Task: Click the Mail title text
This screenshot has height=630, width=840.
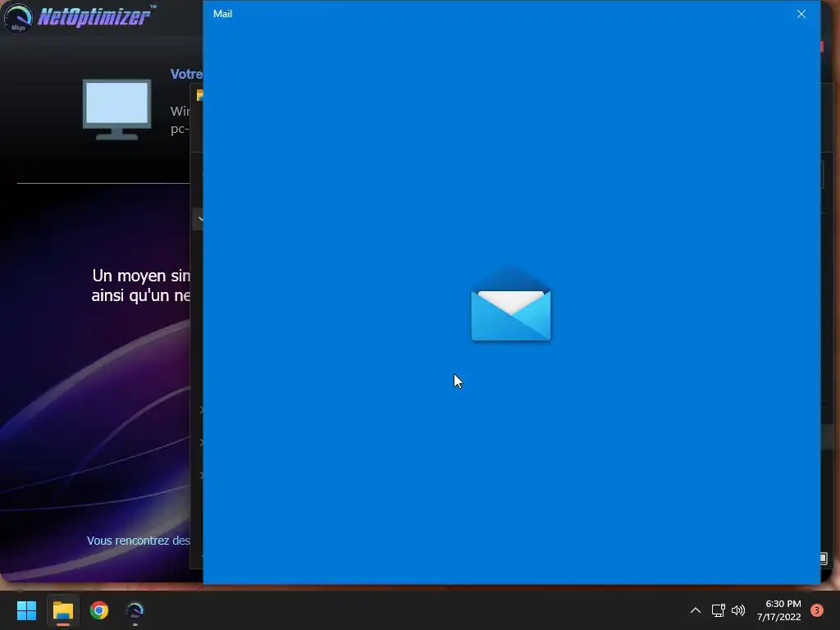Action: tap(222, 14)
